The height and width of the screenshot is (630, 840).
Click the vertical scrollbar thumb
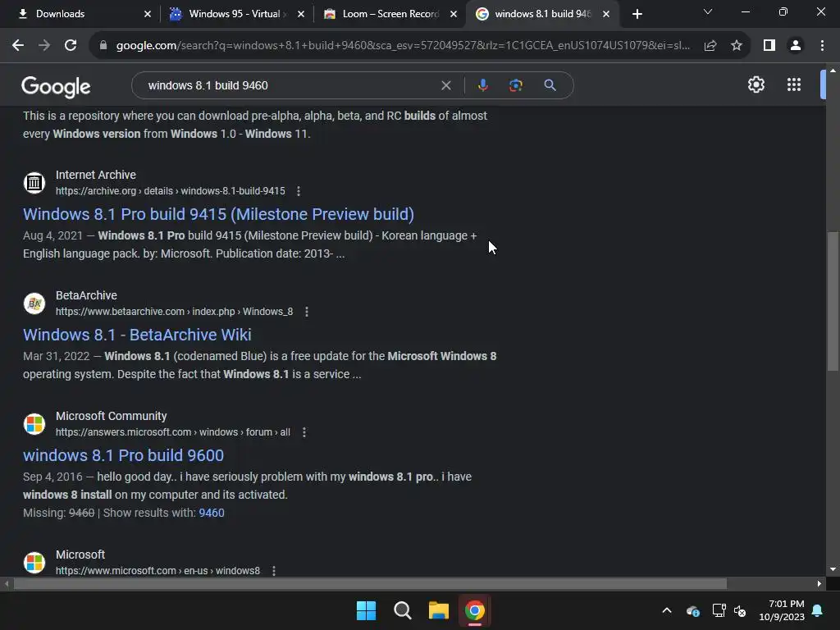click(833, 300)
